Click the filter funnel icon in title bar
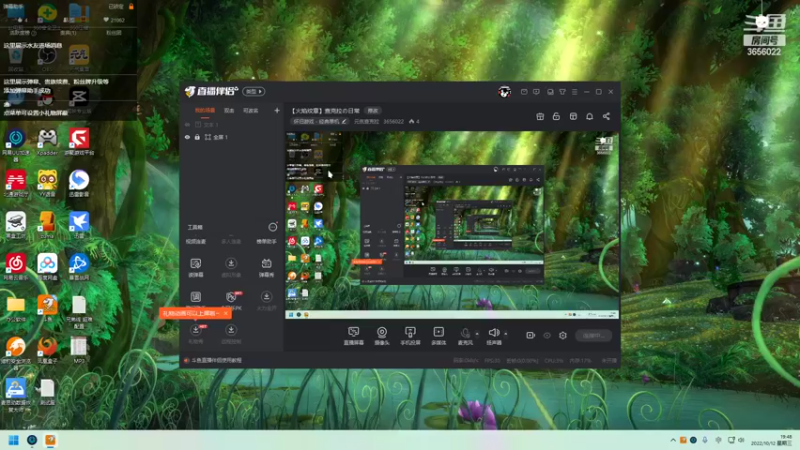Viewport: 800px width, 450px height. tap(562, 92)
